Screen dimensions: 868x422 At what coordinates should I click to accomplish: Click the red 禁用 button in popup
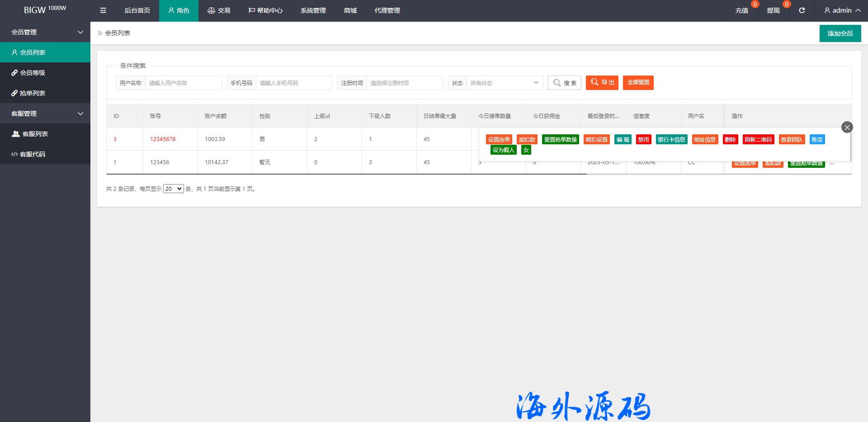(643, 140)
